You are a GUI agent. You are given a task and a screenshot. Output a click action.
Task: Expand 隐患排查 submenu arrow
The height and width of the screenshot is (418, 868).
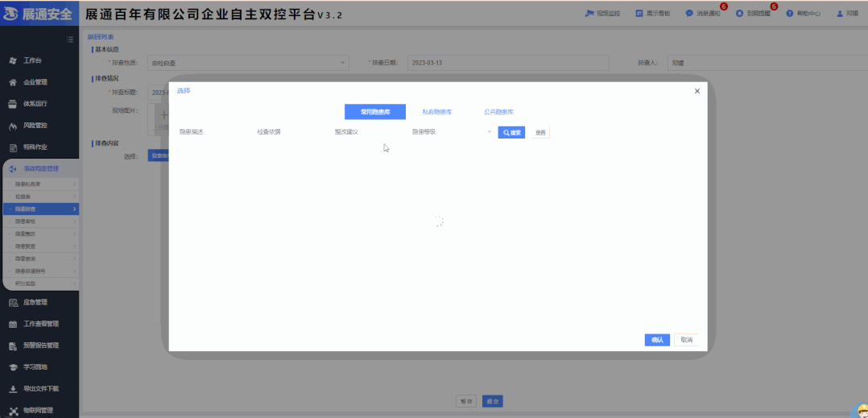tap(74, 209)
